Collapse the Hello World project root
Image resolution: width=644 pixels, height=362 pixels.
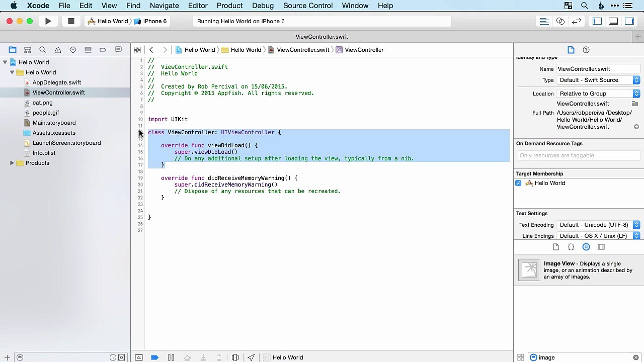[x=5, y=62]
